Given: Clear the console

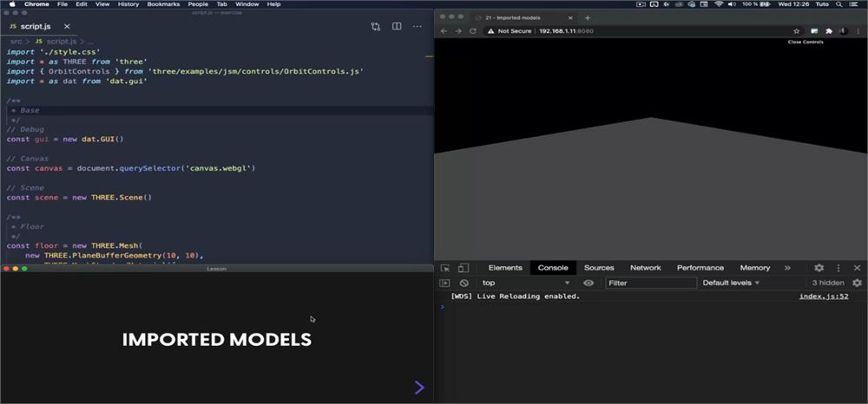Looking at the screenshot, I should [x=464, y=283].
